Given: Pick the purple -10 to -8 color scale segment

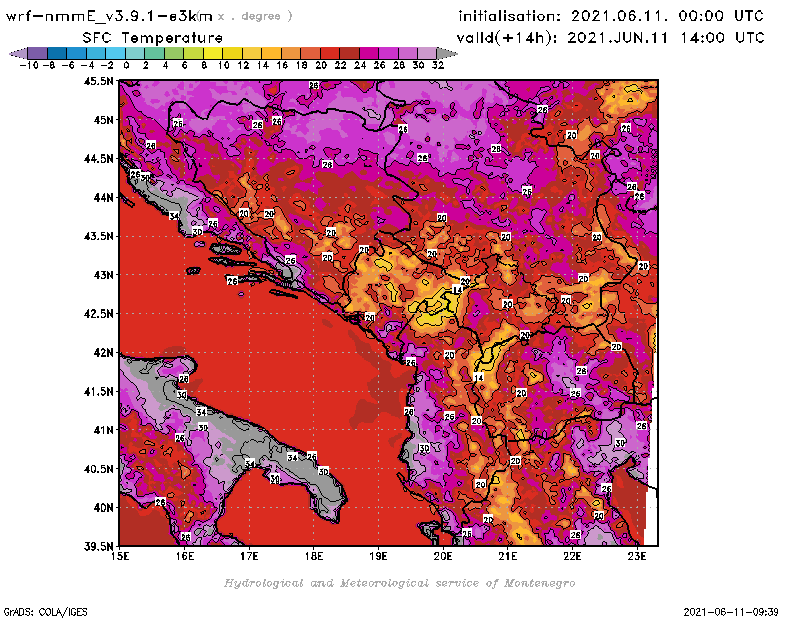Looking at the screenshot, I should click(38, 53).
